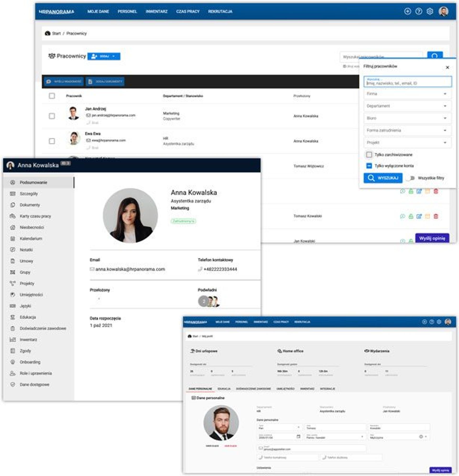Viewport: 459px width, 476px height.
Task: Toggle the Wszystkie filtry switch
Action: (x=411, y=178)
